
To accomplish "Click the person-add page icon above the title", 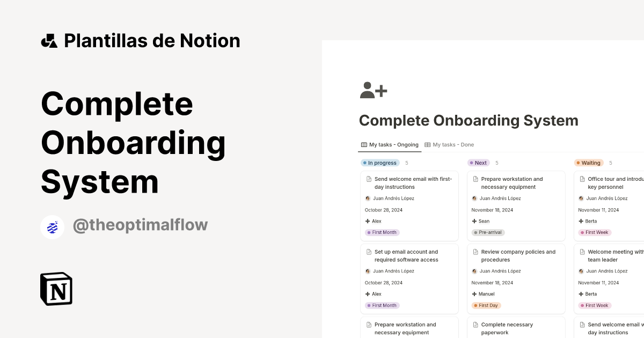I will click(x=372, y=91).
